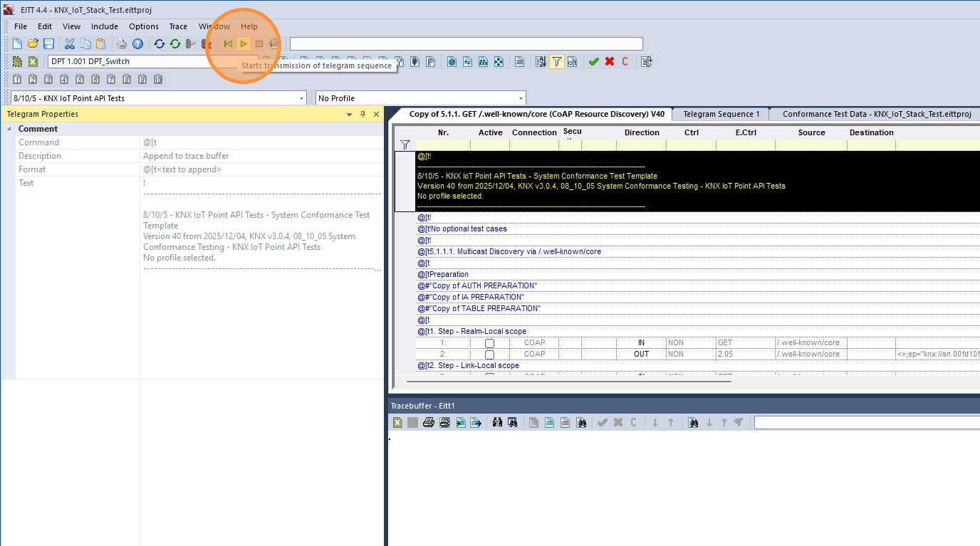Create a new file with the blank page icon
980x546 pixels.
(17, 44)
